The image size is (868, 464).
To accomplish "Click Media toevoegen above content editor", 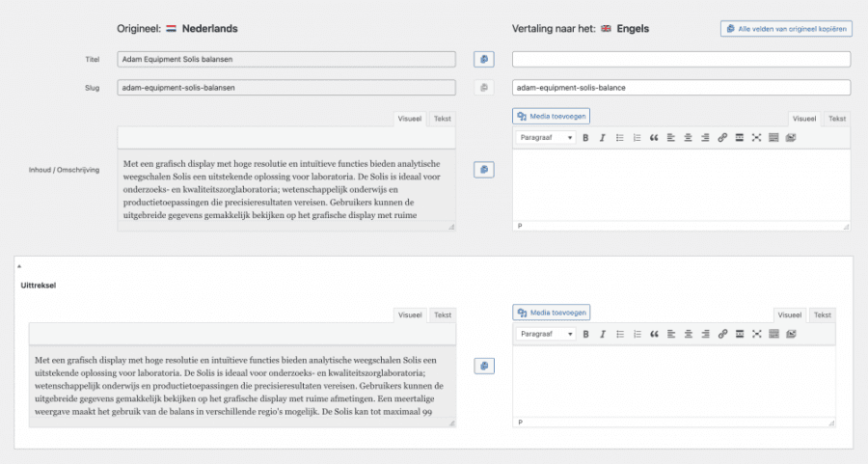I will [552, 117].
